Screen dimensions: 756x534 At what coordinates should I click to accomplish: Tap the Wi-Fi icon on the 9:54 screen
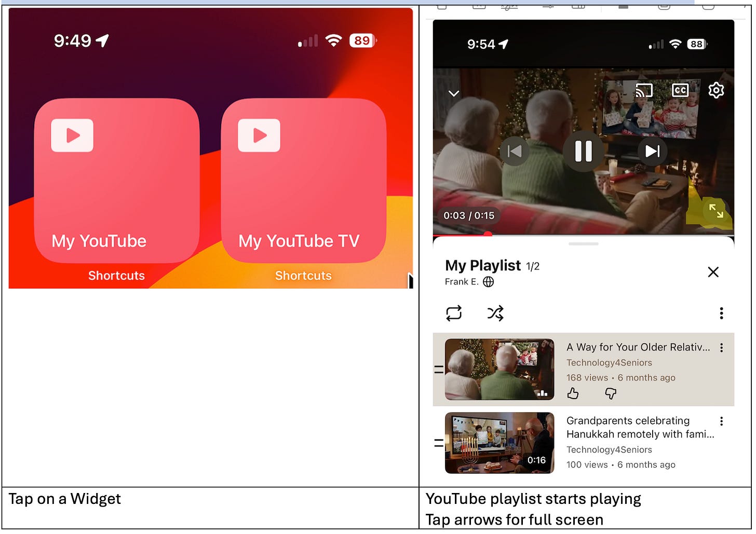point(675,44)
